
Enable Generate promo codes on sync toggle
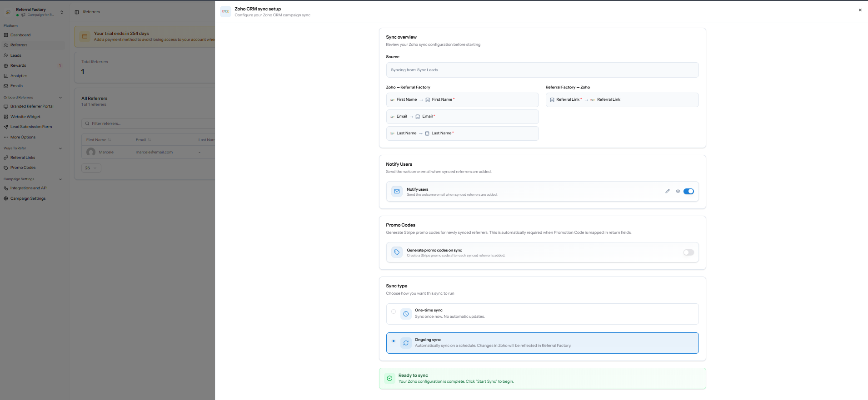688,252
